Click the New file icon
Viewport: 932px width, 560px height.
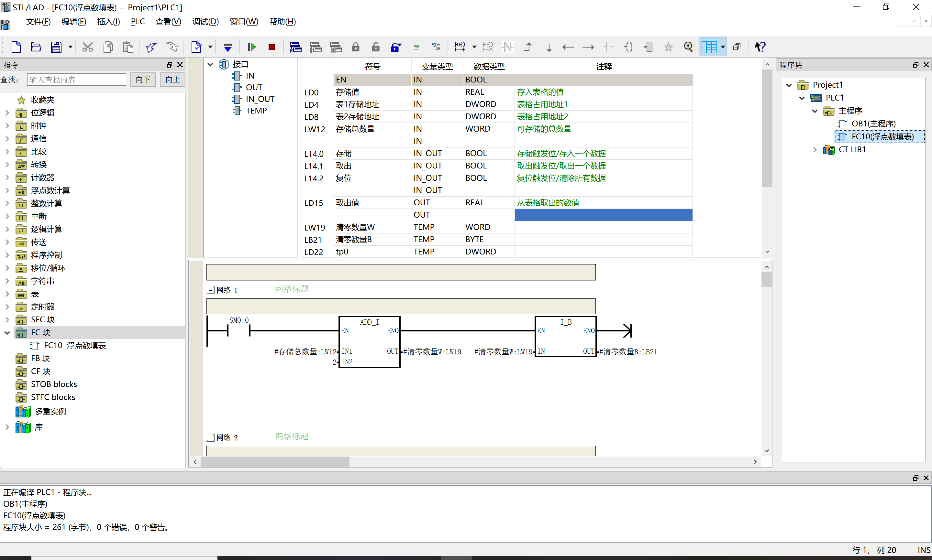[16, 47]
